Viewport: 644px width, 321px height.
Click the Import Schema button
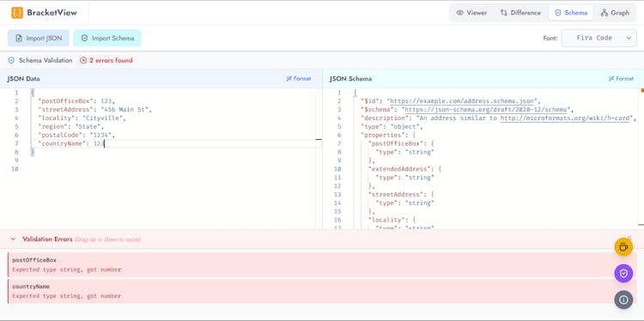coord(107,38)
